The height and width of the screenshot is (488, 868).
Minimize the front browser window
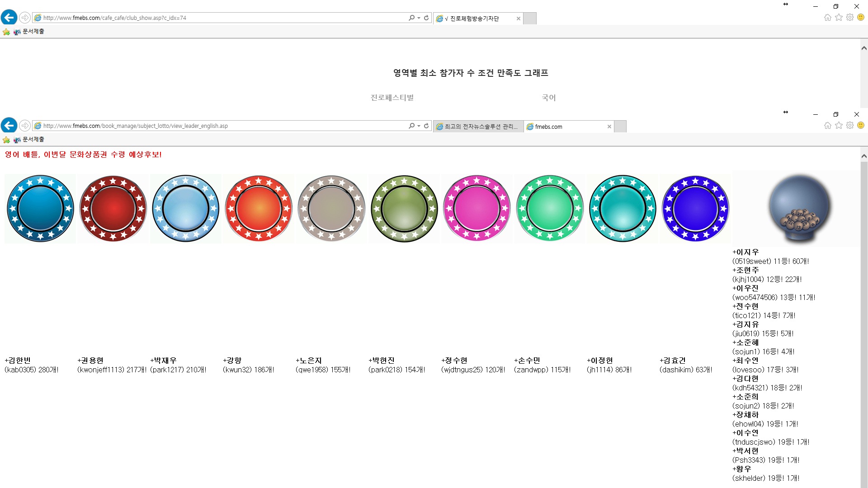pos(816,114)
